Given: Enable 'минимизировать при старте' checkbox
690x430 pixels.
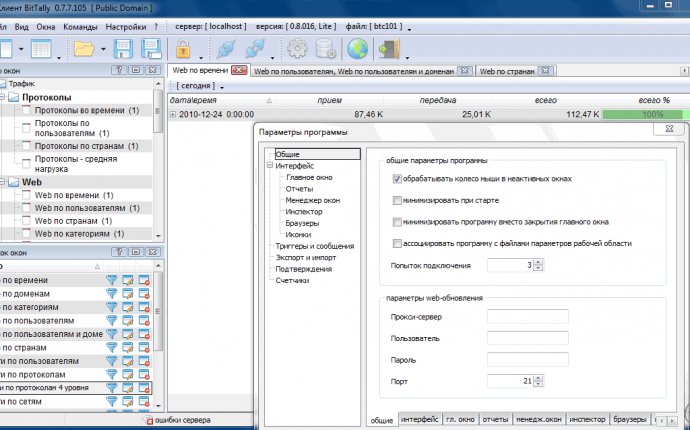Looking at the screenshot, I should [397, 200].
